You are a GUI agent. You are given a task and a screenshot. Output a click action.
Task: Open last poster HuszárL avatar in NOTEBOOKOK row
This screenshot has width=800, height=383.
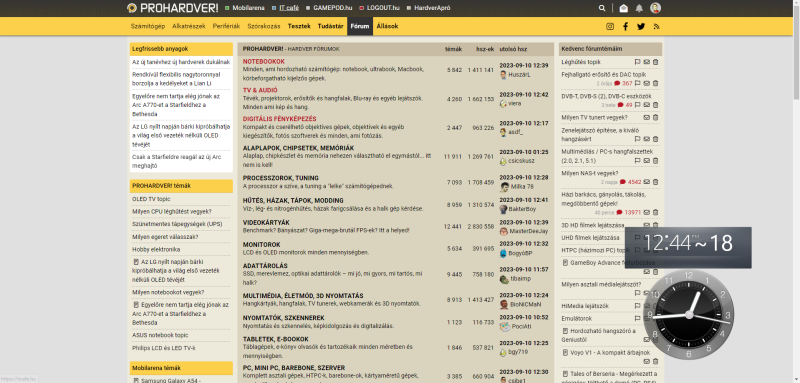tap(504, 74)
